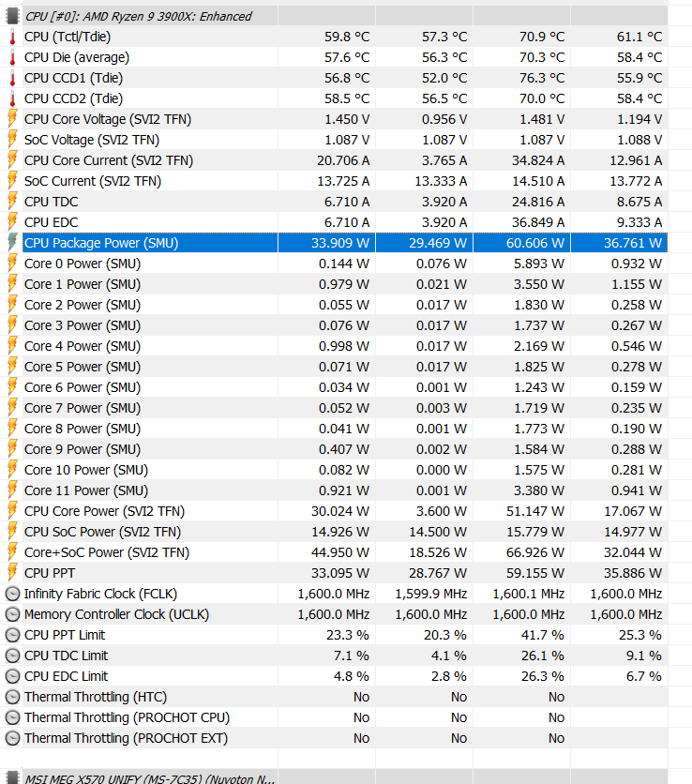This screenshot has width=692, height=784.
Task: Click the clock icon for Memory Controller Clock
Action: [x=12, y=614]
